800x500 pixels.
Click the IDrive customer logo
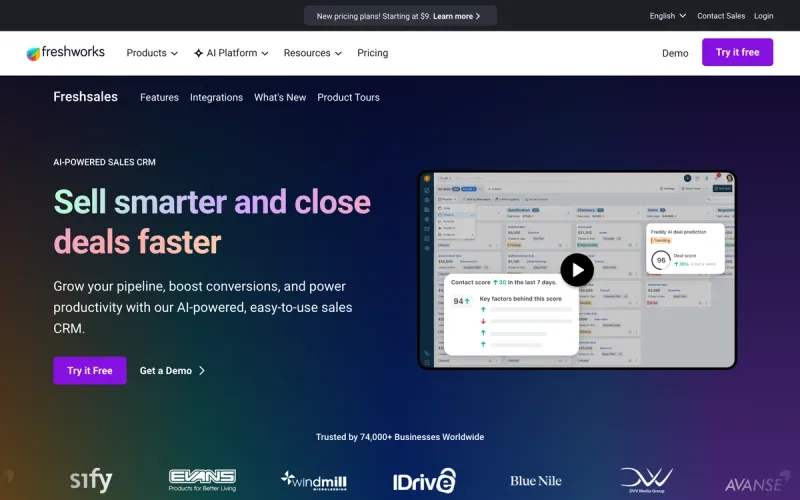(424, 481)
